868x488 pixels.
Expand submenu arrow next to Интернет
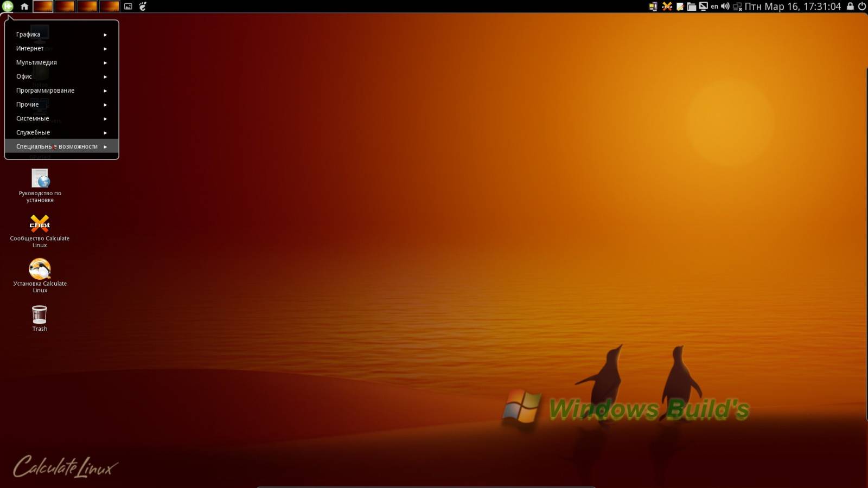pos(105,49)
